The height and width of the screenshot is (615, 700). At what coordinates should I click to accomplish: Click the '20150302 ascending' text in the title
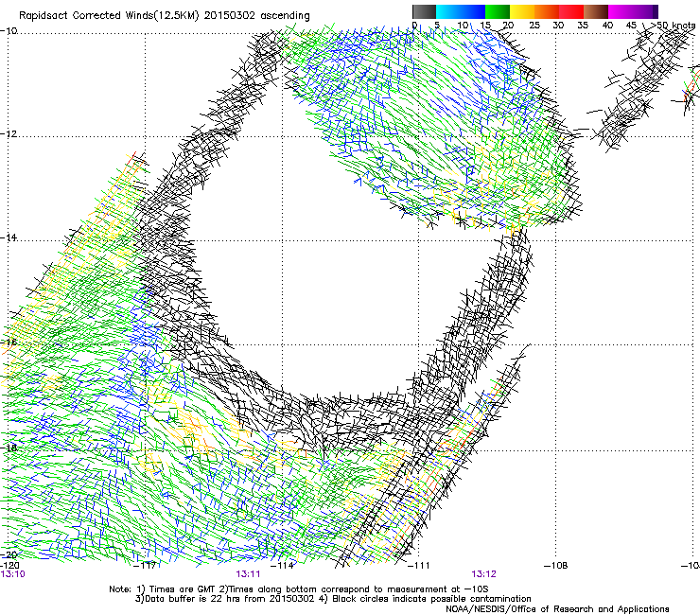(256, 16)
